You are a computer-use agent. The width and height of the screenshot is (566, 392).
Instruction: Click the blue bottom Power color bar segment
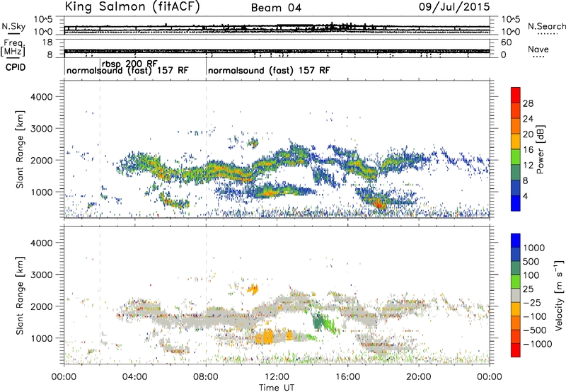[516, 203]
